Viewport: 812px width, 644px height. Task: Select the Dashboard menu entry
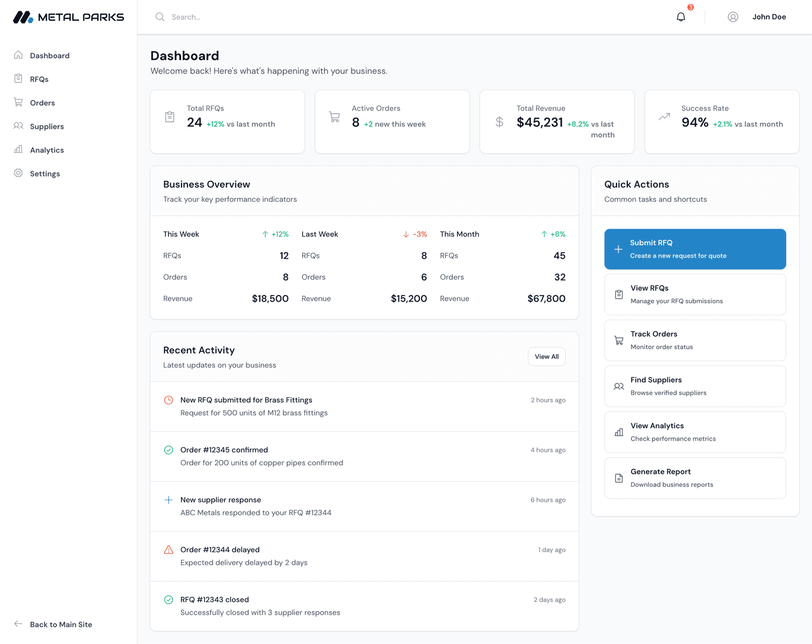coord(49,55)
